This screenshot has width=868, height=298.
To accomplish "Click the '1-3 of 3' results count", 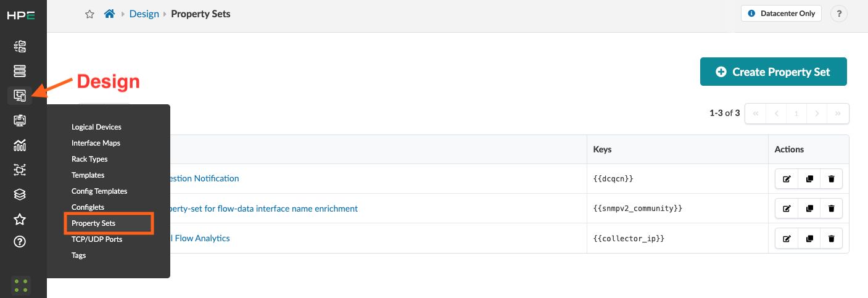I will 724,113.
